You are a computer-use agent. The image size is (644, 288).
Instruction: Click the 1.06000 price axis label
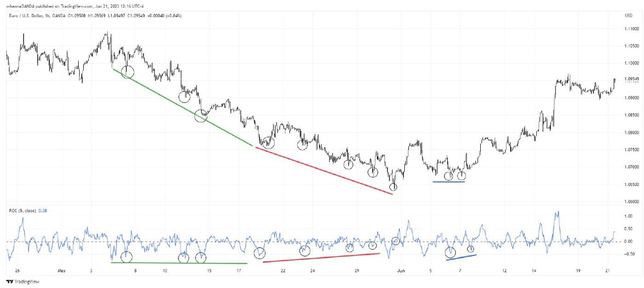click(631, 202)
